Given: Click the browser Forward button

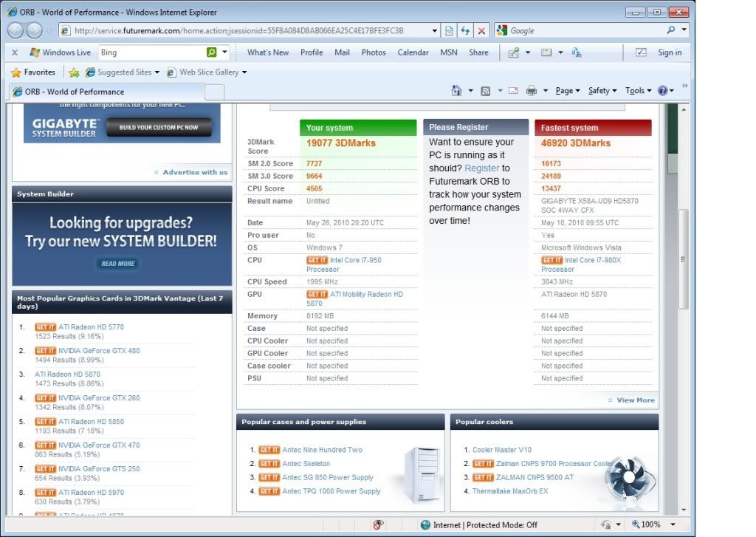Looking at the screenshot, I should (x=34, y=30).
